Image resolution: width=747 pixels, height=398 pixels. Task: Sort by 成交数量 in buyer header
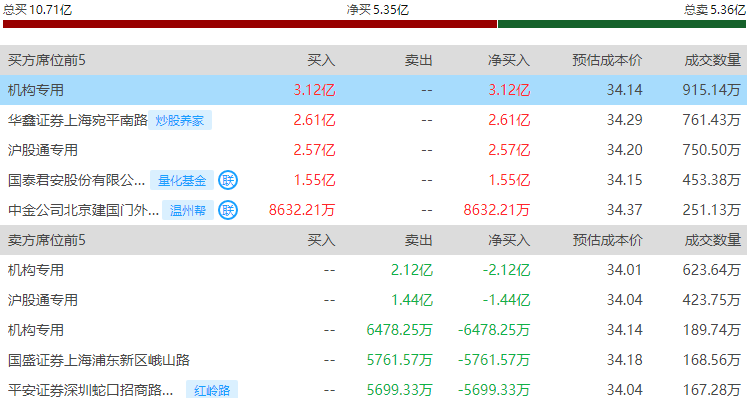[712, 60]
